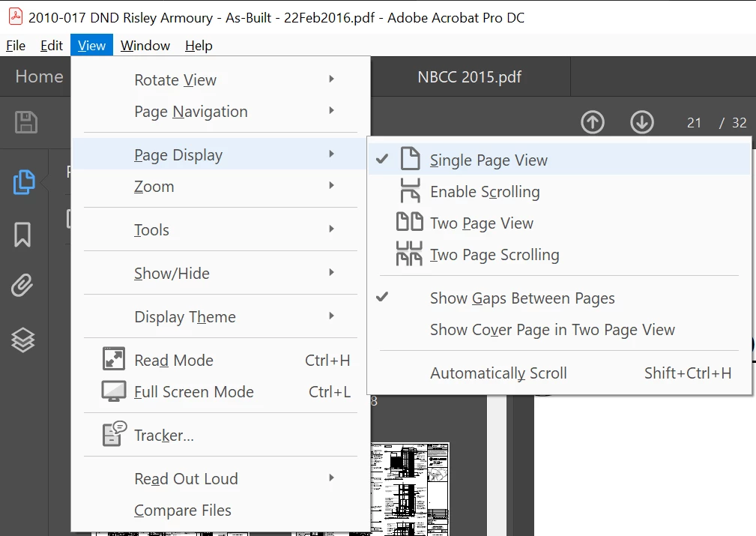The image size is (756, 536).
Task: Enable Show Cover Page in Two Page View
Action: point(552,330)
